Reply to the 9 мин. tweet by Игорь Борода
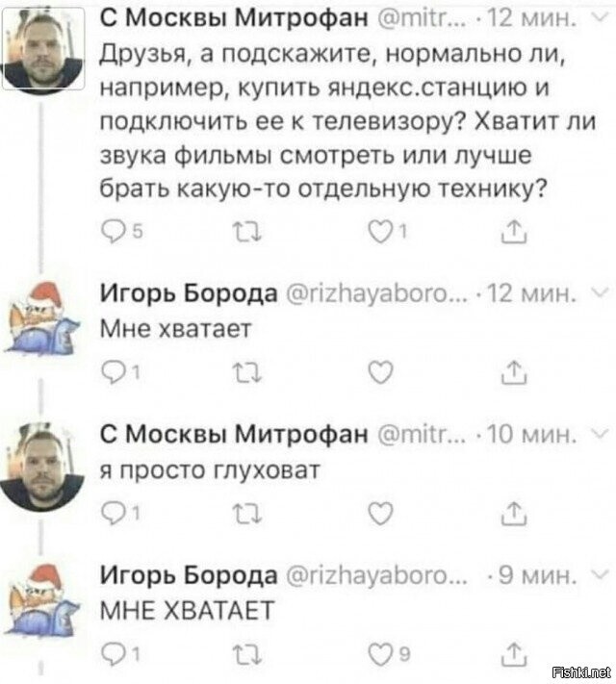The image size is (616, 684). (111, 656)
